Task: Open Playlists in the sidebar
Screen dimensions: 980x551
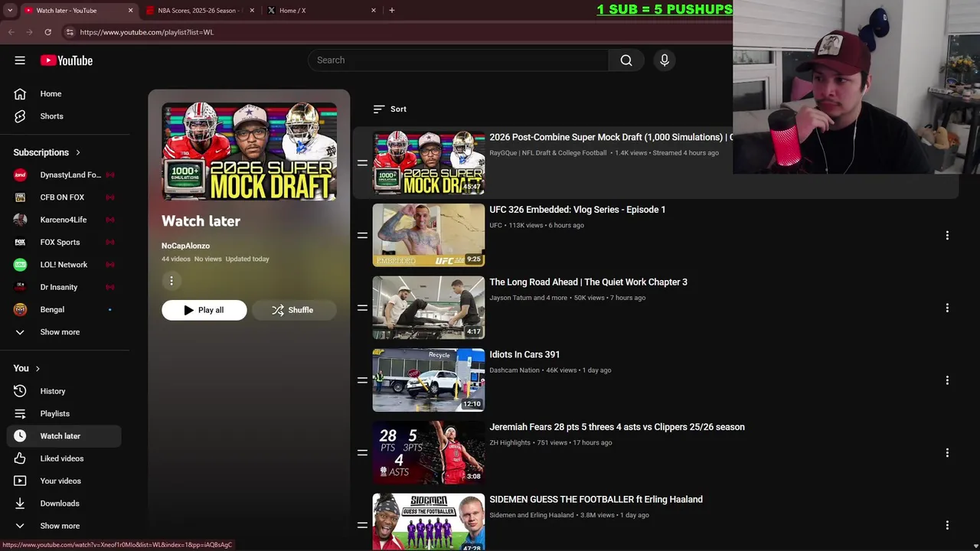Action: click(64, 413)
